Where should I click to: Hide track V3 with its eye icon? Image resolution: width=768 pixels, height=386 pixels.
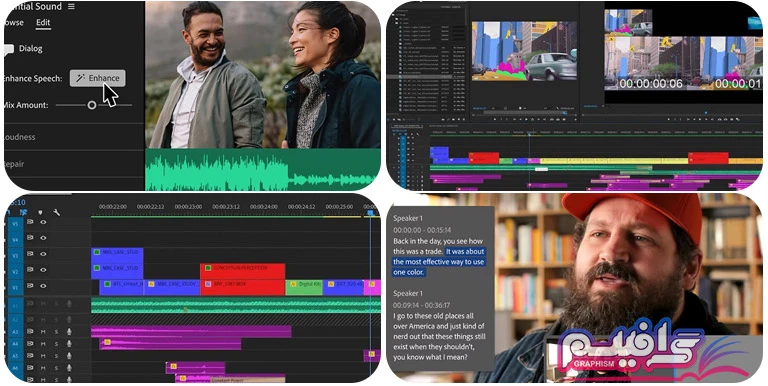[43, 254]
